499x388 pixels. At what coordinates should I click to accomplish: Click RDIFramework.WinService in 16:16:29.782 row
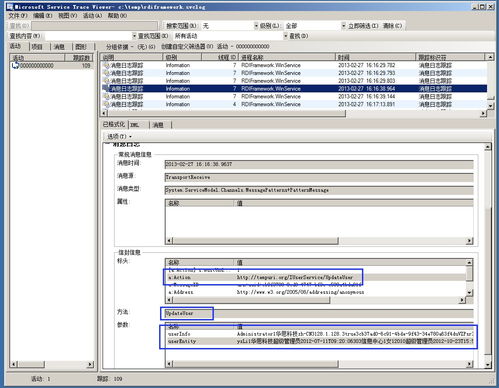(271, 65)
